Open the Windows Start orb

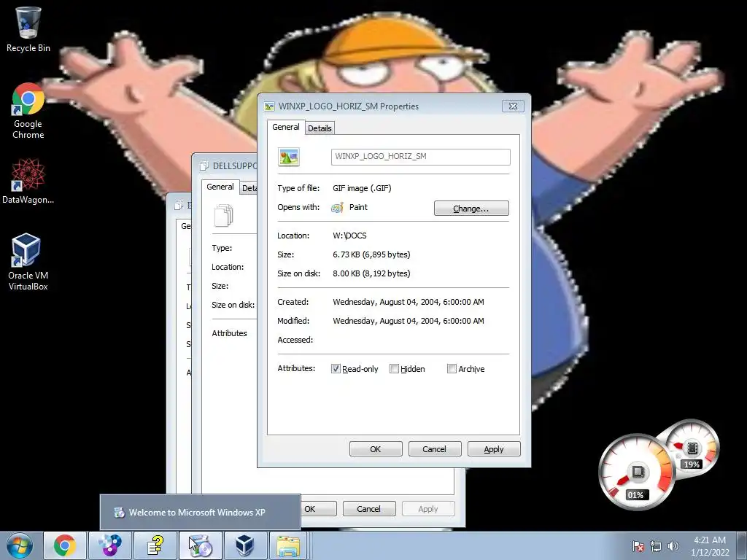[20, 545]
